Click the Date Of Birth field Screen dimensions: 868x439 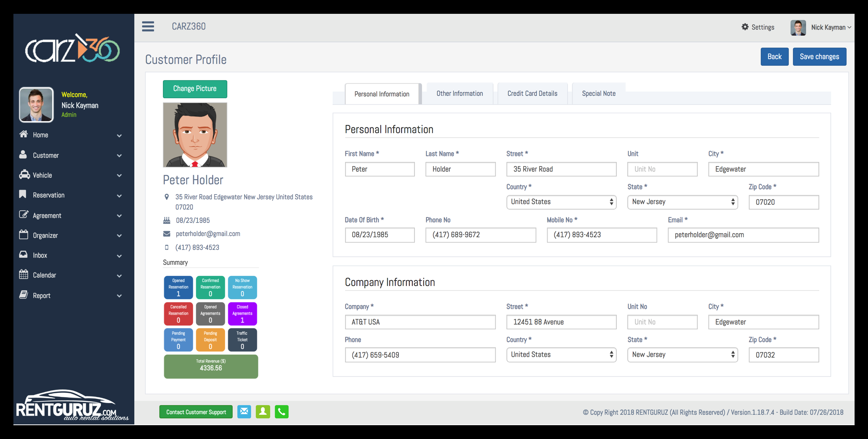coord(379,235)
